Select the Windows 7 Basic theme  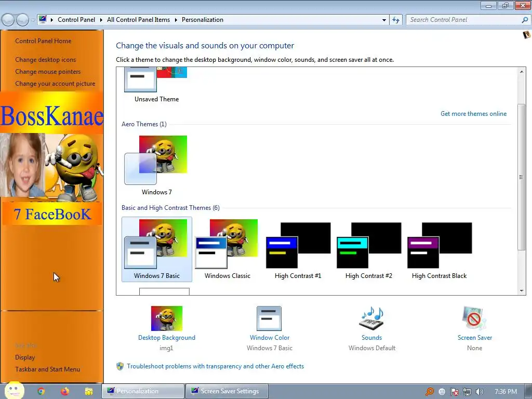(156, 249)
